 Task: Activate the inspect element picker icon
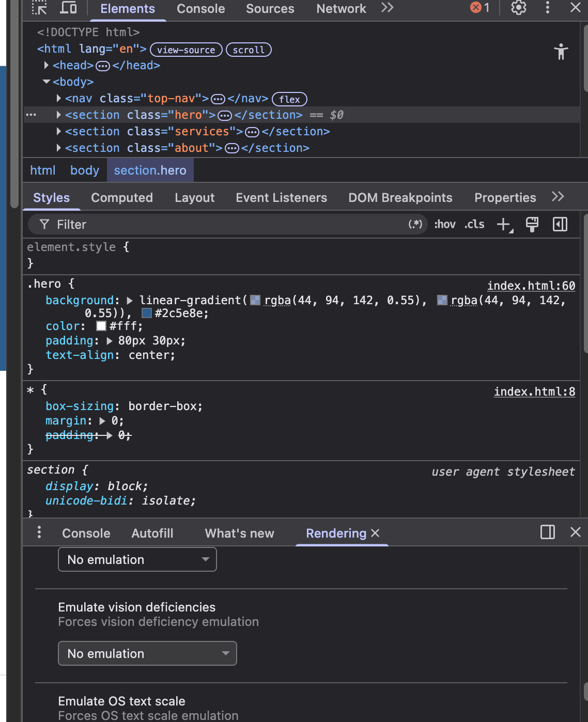click(39, 8)
